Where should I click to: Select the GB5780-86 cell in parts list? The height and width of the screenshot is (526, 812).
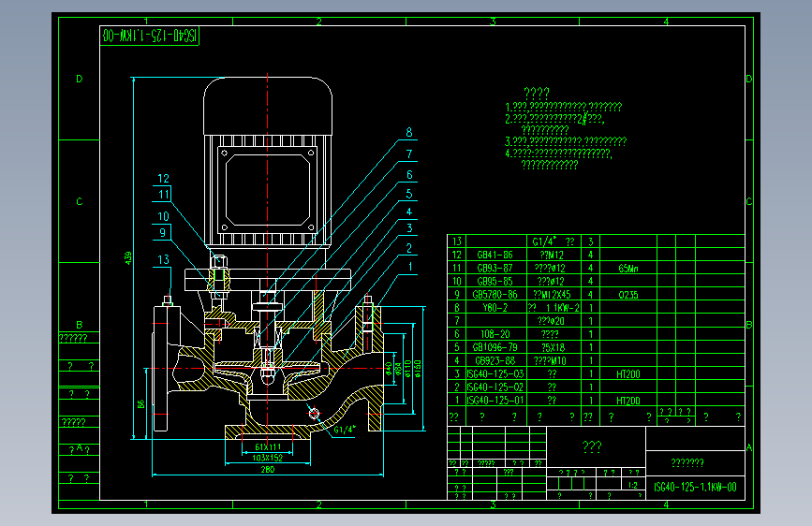[495, 295]
